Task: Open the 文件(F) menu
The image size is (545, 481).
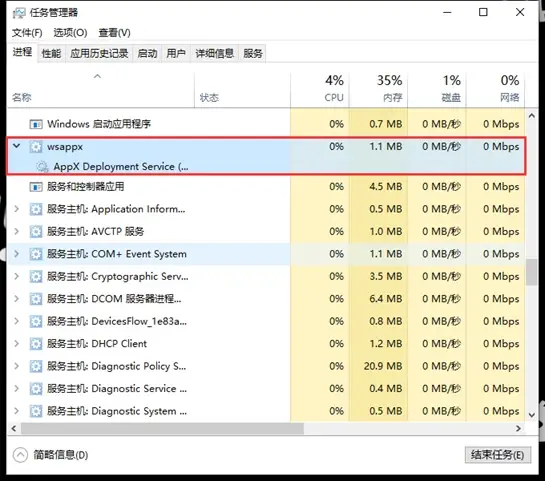Action: pos(27,33)
